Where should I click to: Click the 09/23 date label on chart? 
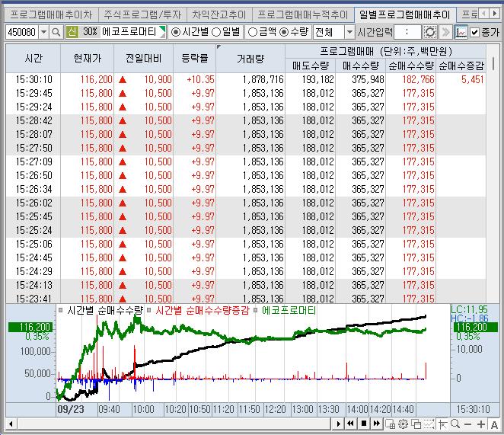tap(70, 409)
